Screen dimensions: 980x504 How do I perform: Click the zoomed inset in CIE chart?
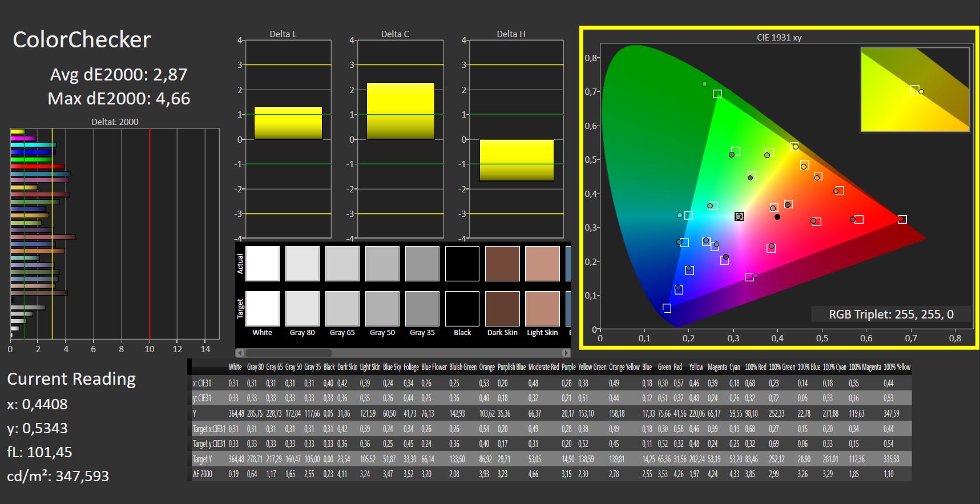[x=915, y=90]
